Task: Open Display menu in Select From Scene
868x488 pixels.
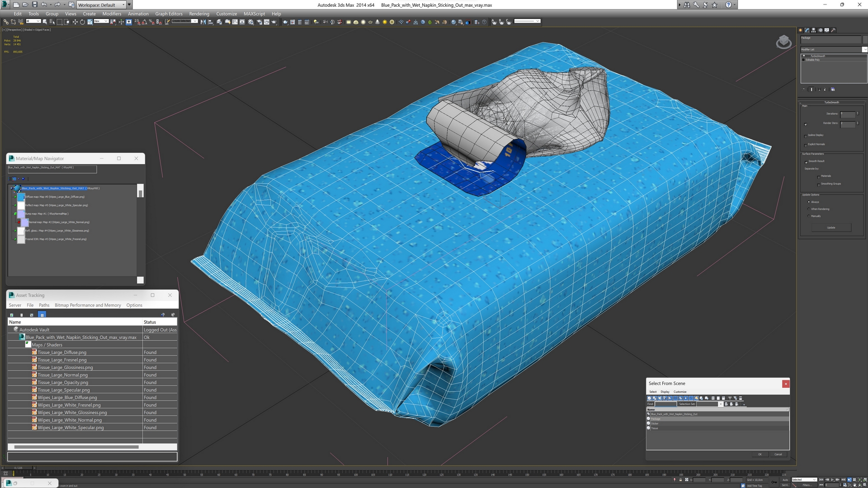Action: click(665, 392)
